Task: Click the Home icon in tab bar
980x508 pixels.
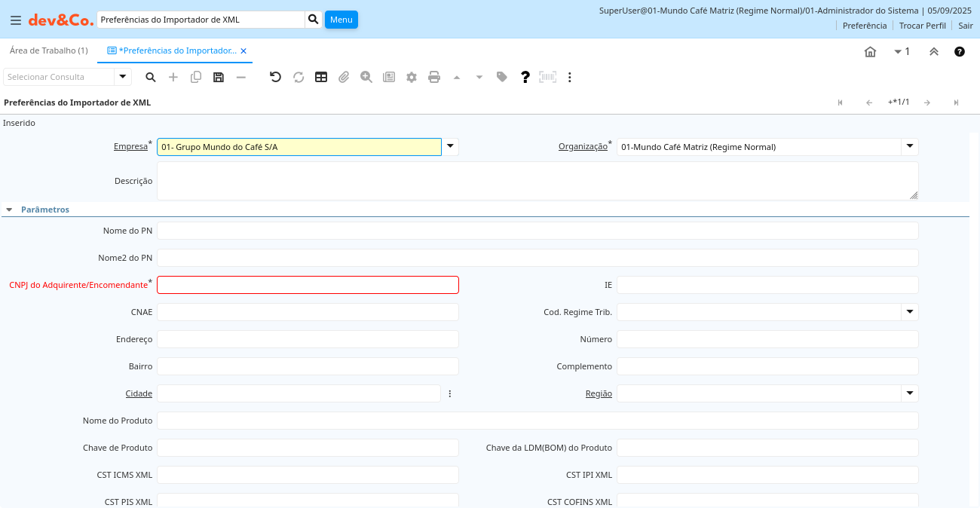Action: [870, 51]
